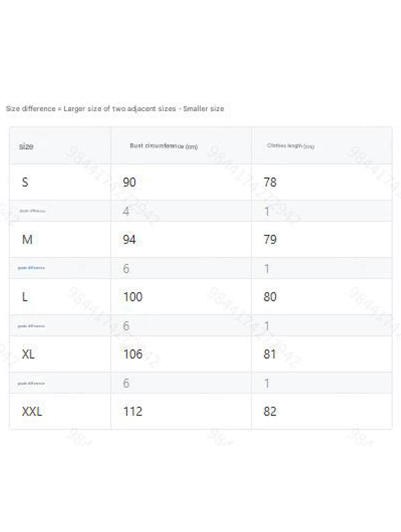Click the S size label
401x532 pixels.
coord(25,182)
